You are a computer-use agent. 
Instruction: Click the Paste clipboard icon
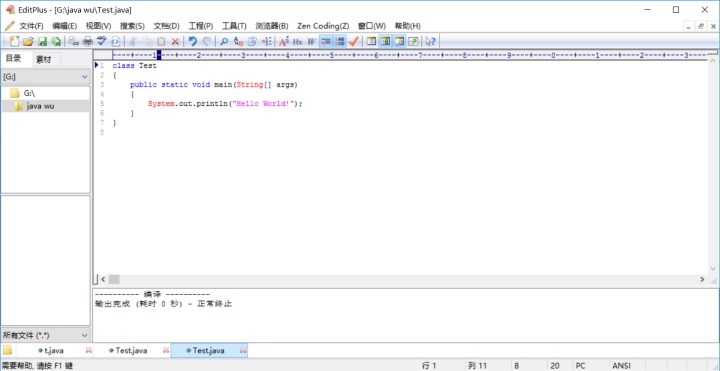click(161, 41)
